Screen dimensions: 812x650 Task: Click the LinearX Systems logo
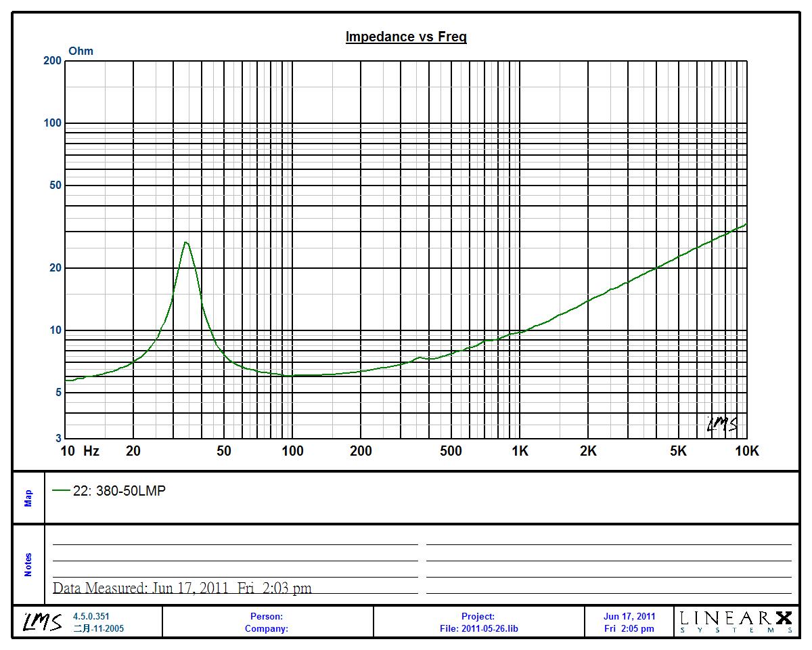point(736,621)
